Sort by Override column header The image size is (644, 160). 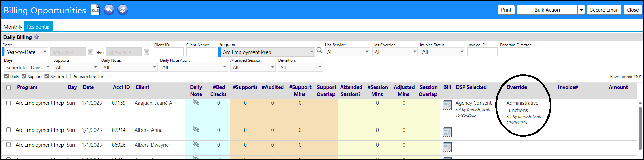(x=517, y=87)
